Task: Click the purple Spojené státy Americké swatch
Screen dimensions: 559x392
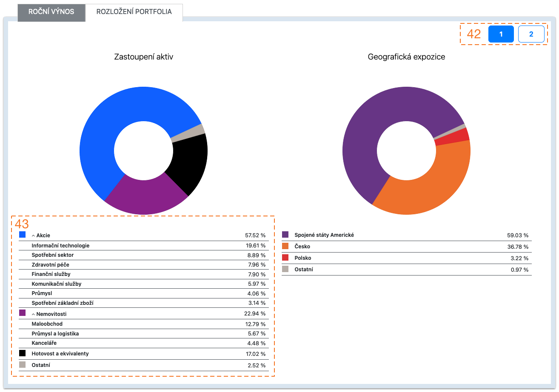Action: (285, 234)
